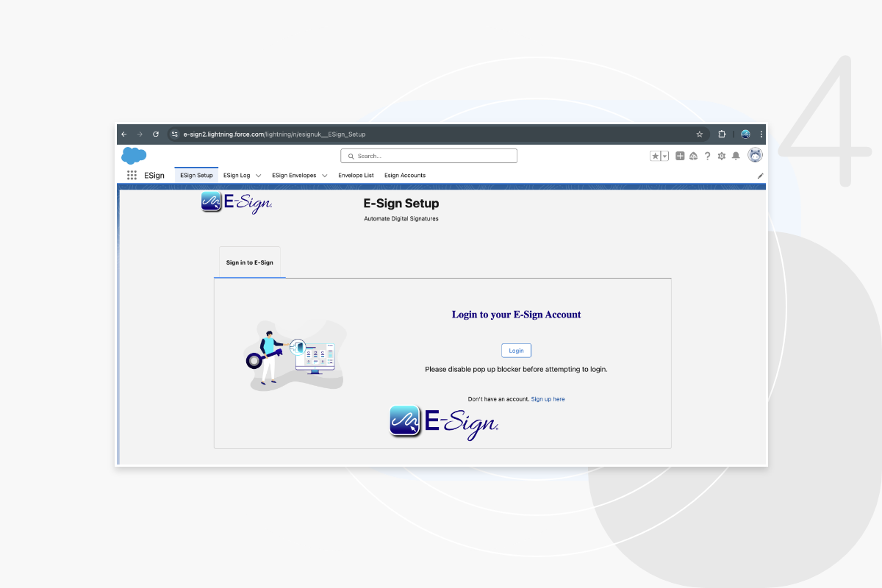The height and width of the screenshot is (588, 882).
Task: Click the disable pop up blocker notice
Action: coord(516,369)
